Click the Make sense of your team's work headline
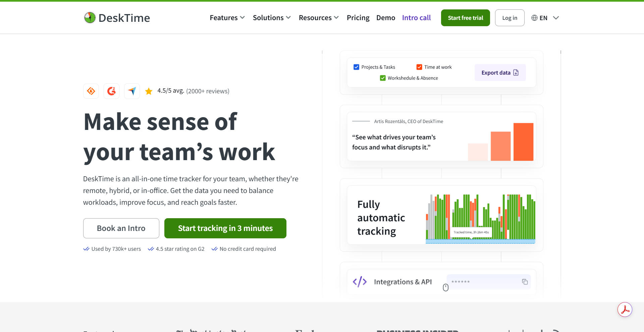Screen dimensions: 644x332 tap(179, 137)
